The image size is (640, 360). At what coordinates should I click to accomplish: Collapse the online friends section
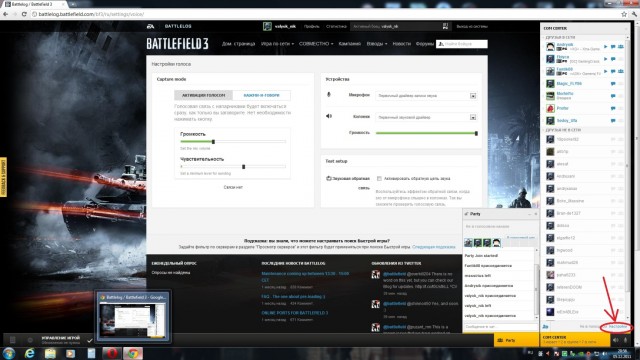[x=560, y=38]
